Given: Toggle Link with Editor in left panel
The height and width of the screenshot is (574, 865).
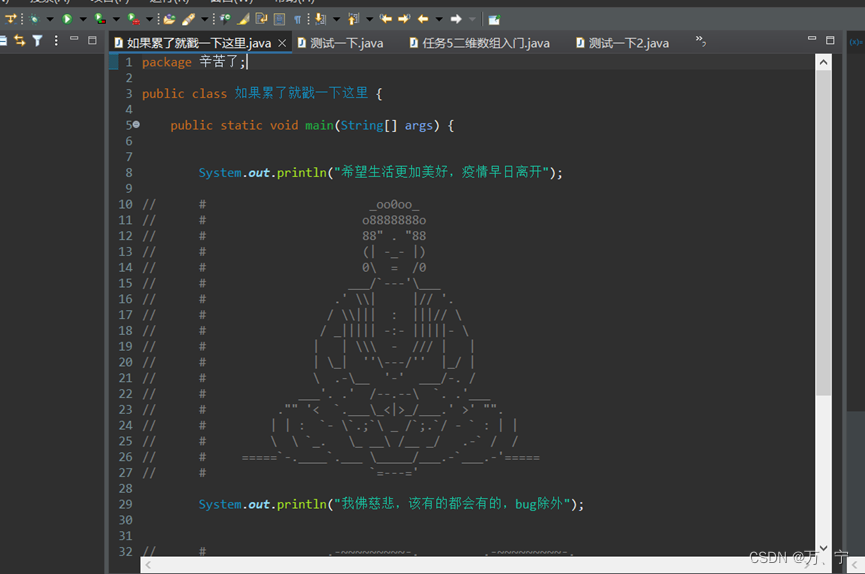Looking at the screenshot, I should 20,40.
